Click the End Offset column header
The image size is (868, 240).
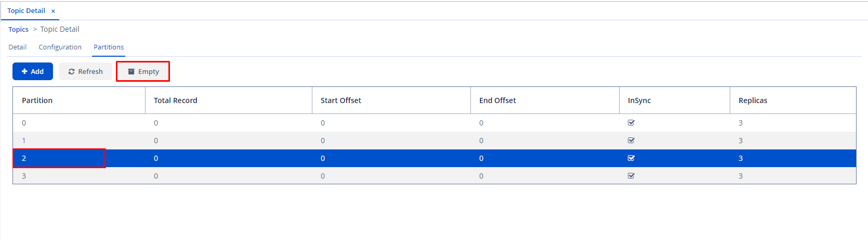tap(497, 100)
